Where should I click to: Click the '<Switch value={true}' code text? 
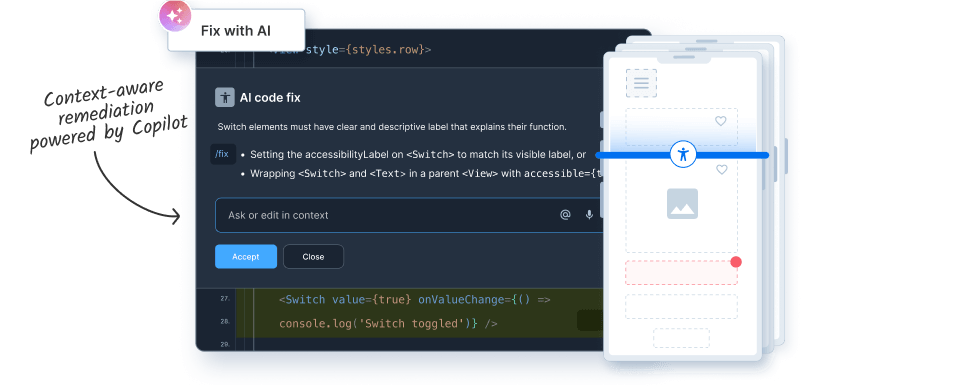pos(345,300)
